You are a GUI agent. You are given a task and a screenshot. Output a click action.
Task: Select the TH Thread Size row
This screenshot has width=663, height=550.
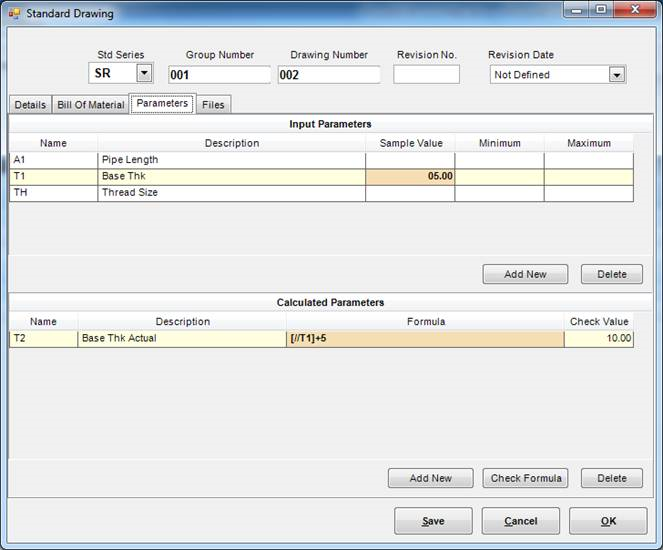231,193
